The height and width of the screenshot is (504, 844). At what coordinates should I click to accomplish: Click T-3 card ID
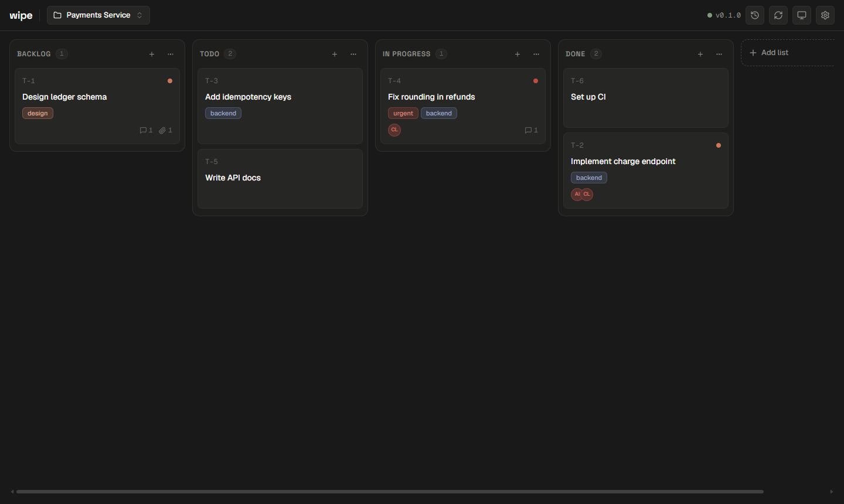(212, 81)
